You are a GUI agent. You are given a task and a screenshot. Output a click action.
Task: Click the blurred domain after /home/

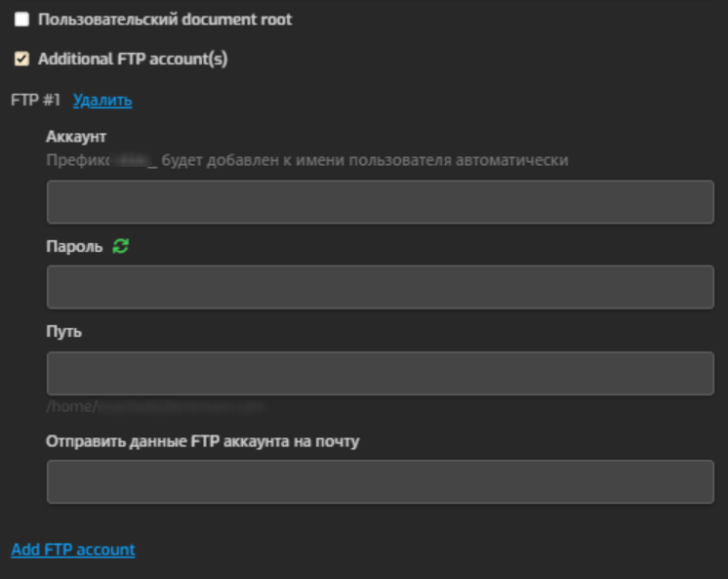point(181,405)
